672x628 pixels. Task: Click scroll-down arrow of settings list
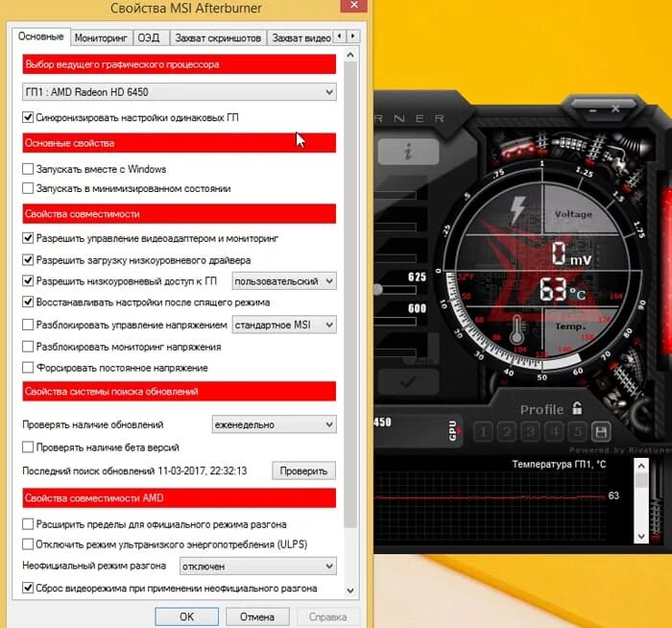[x=350, y=591]
